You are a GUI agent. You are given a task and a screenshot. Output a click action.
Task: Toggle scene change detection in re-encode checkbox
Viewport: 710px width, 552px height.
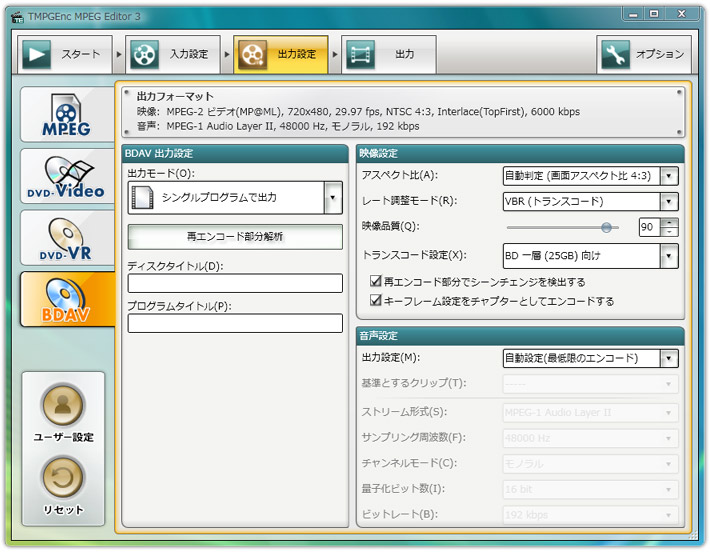pyautogui.click(x=375, y=281)
